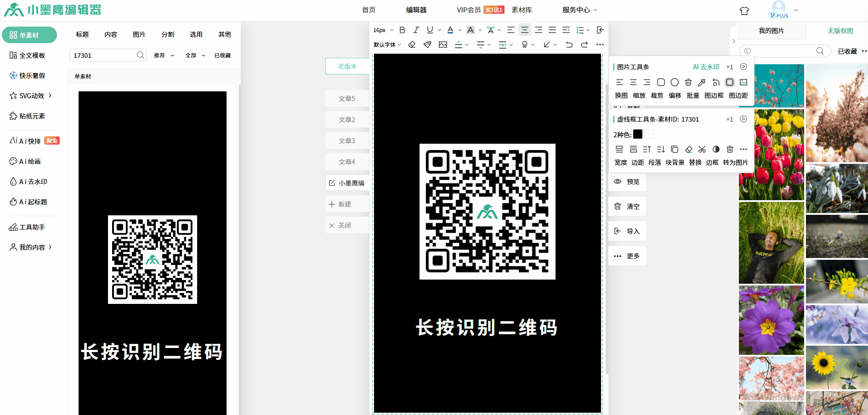
Task: Switch to the 无版权图 tab
Action: point(840,31)
